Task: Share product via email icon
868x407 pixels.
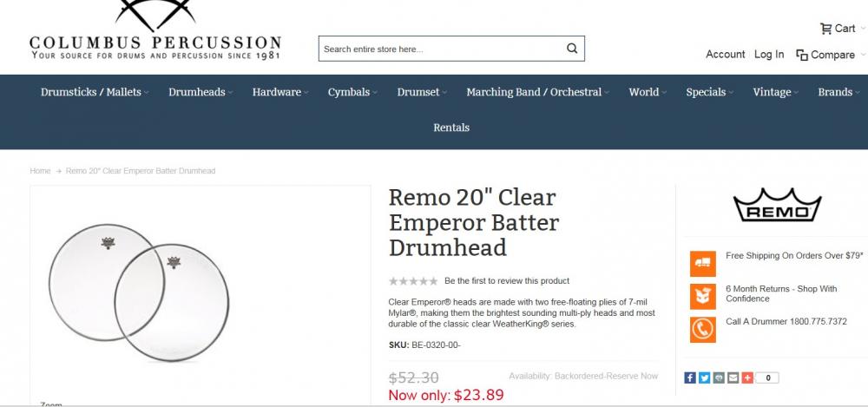Action: (x=733, y=377)
